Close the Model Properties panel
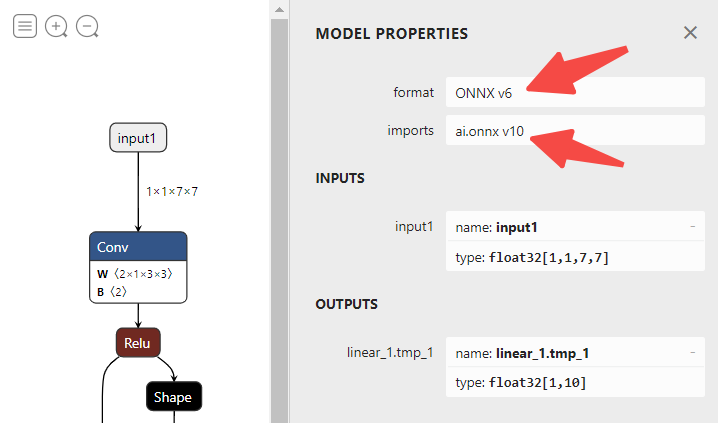 [x=690, y=33]
